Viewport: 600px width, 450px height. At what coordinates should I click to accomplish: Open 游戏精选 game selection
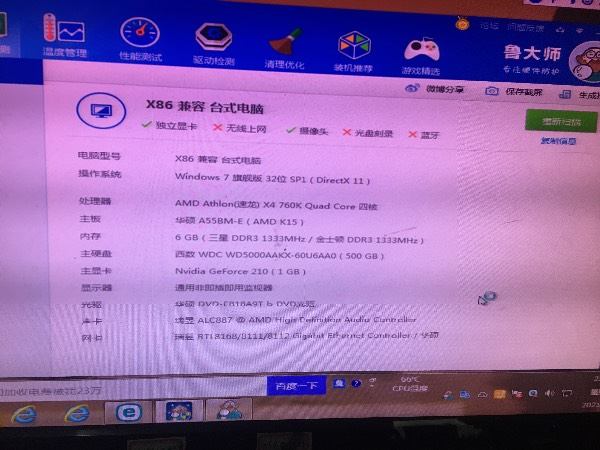[x=421, y=56]
